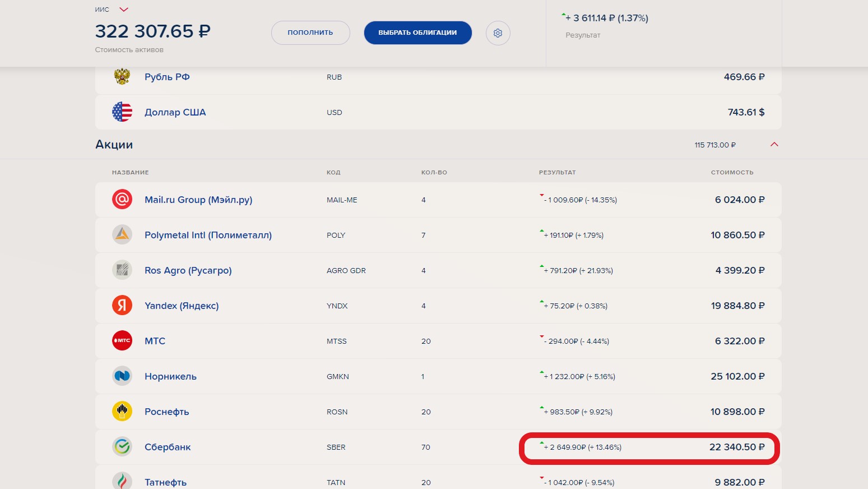Click the GMKN ticker code
The width and height of the screenshot is (868, 489).
pos(338,376)
